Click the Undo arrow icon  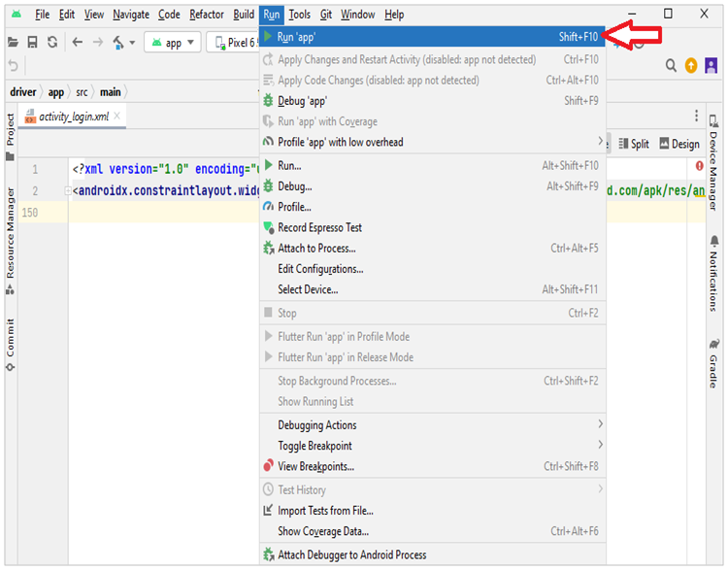13,66
